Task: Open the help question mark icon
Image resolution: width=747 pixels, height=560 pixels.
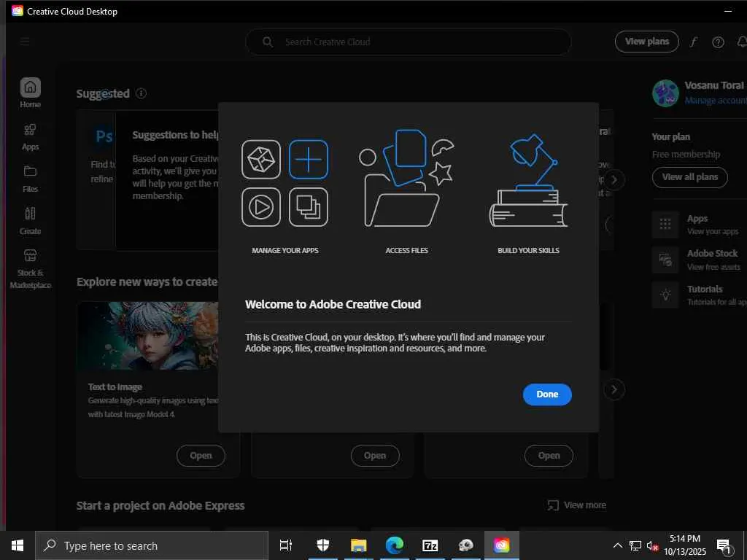Action: click(x=718, y=42)
